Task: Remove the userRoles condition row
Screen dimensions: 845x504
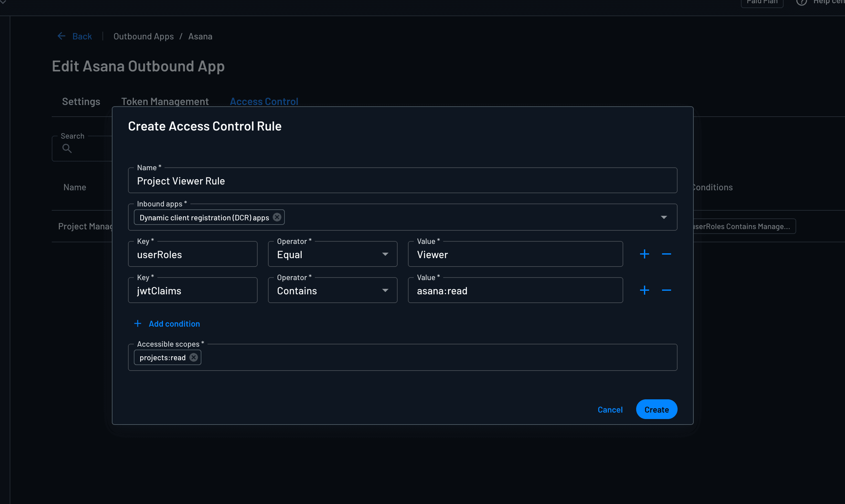Action: tap(666, 254)
